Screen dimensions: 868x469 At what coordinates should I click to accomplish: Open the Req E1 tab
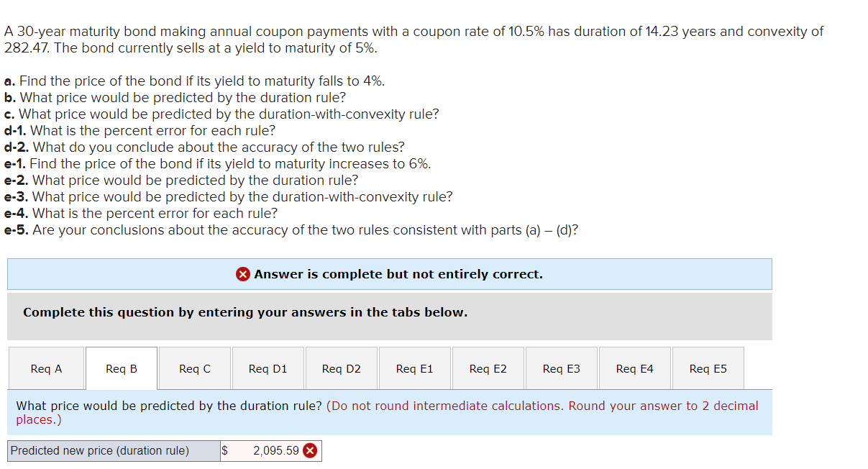click(x=415, y=368)
